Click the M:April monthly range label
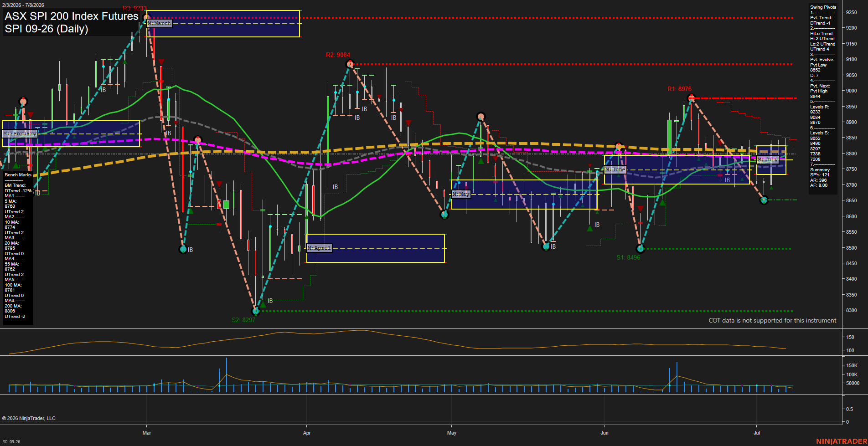Screen dimensions: 868x446 [319, 248]
